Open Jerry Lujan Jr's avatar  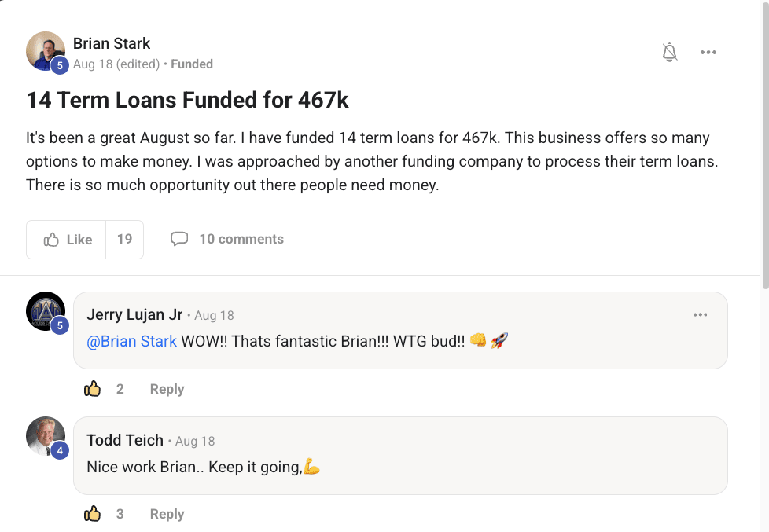45,310
